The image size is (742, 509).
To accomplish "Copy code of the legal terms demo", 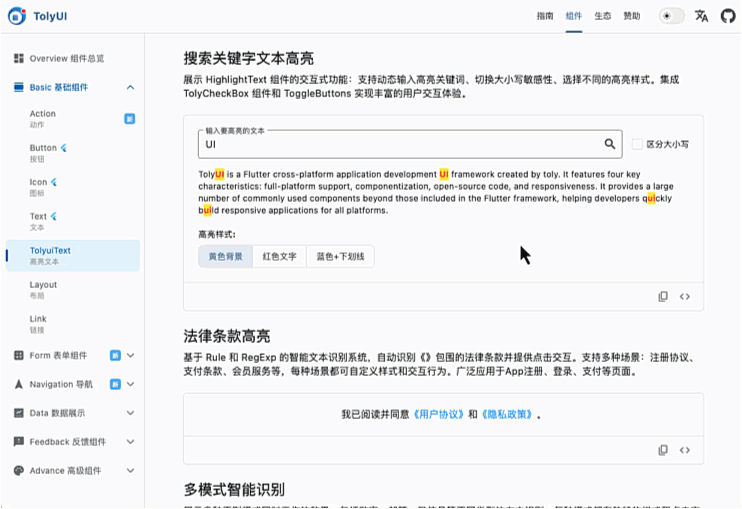I will click(x=663, y=450).
